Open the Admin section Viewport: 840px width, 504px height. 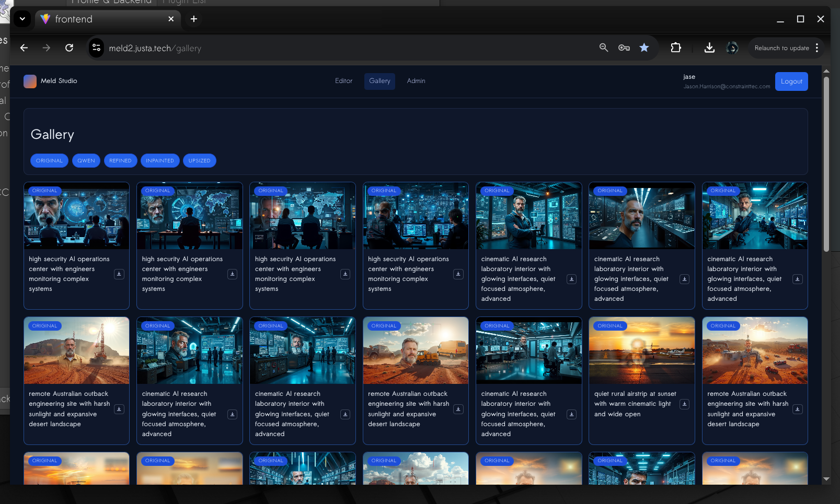[x=416, y=81]
